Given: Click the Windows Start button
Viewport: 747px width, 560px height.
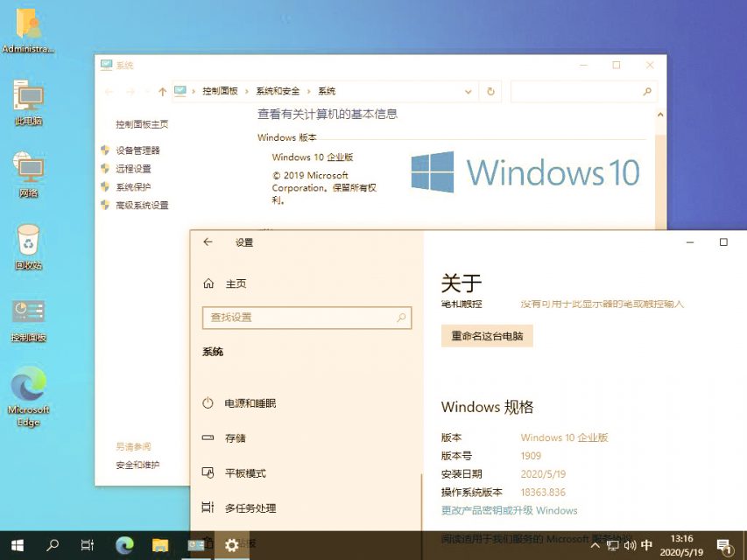Looking at the screenshot, I should (18, 545).
